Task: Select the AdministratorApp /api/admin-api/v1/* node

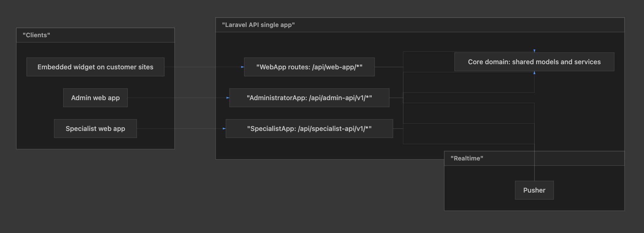Action: coord(309,98)
